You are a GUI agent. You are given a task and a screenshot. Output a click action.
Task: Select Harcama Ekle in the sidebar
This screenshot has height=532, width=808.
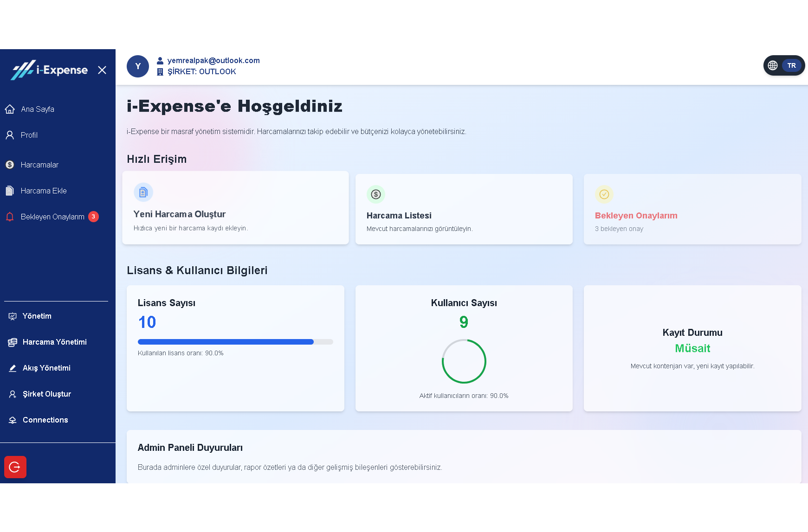click(x=44, y=191)
